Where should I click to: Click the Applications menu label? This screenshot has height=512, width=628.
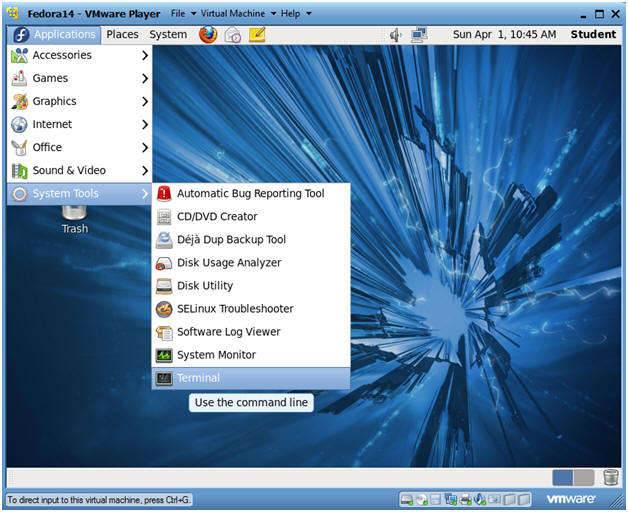point(64,35)
